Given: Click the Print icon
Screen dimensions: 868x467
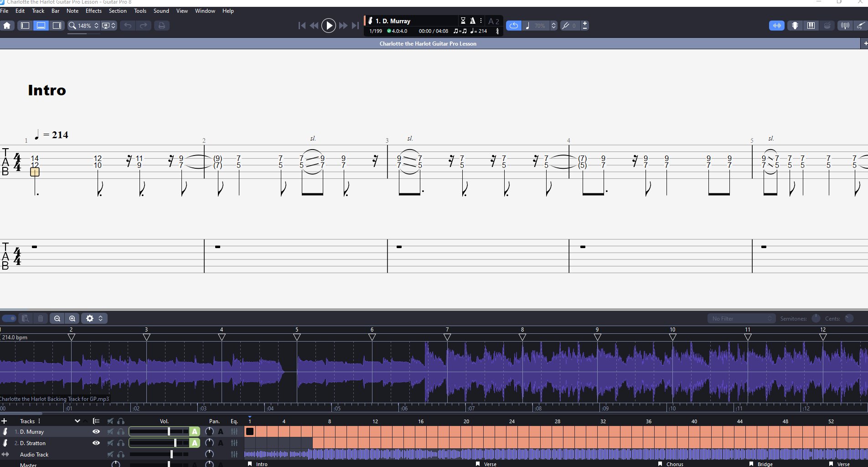Looking at the screenshot, I should point(161,26).
